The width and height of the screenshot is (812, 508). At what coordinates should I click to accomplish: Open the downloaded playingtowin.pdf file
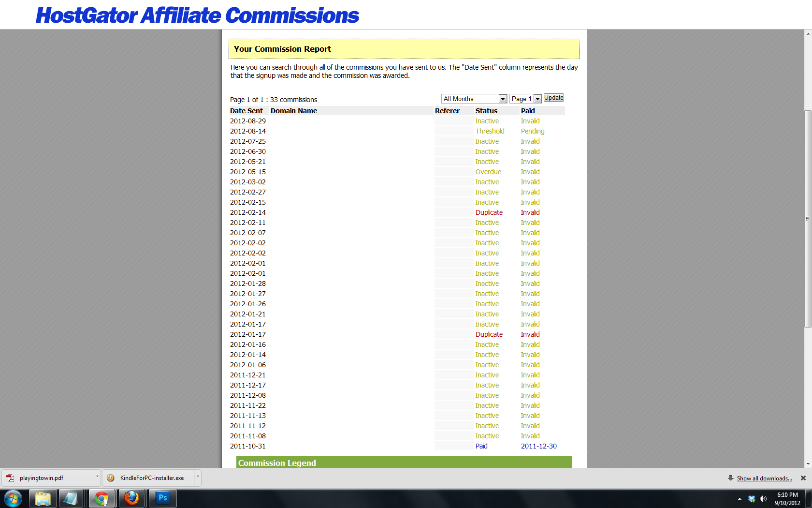(47, 478)
